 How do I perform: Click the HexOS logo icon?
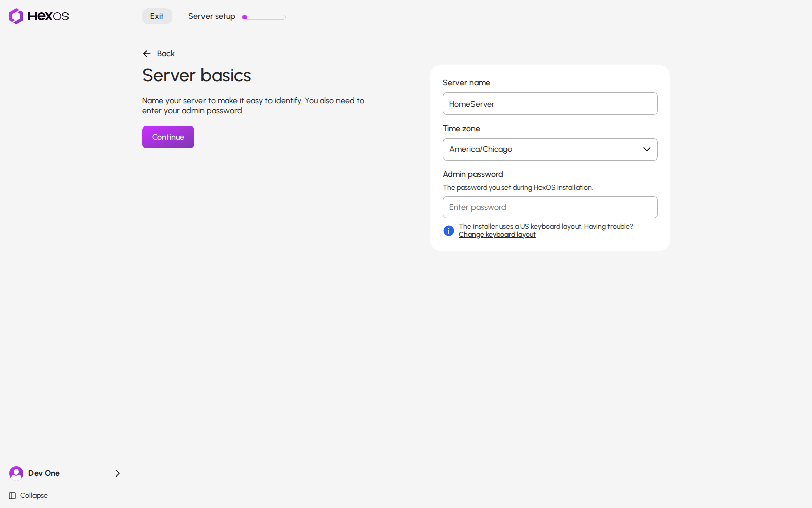click(x=16, y=16)
